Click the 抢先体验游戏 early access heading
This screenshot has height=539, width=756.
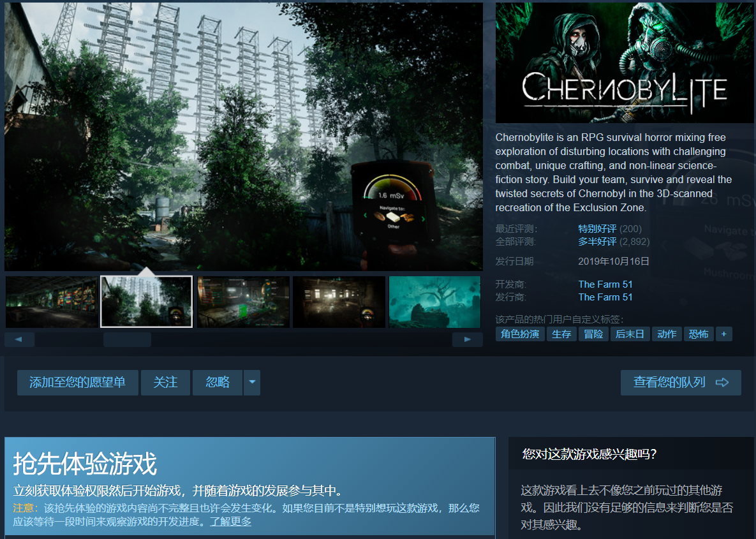[x=85, y=464]
